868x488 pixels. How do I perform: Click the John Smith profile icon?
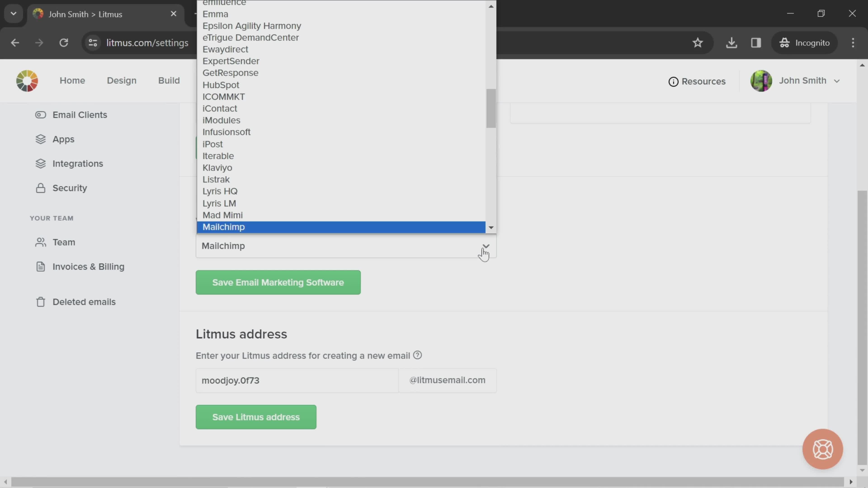(x=762, y=80)
